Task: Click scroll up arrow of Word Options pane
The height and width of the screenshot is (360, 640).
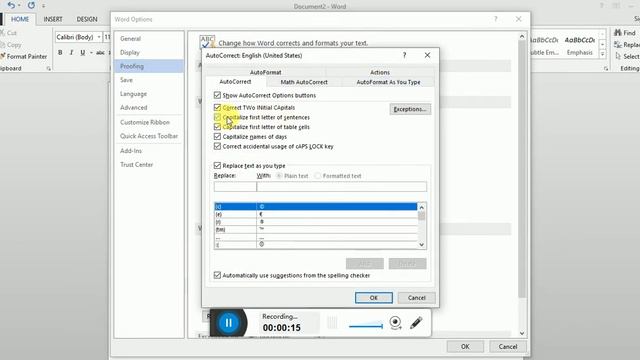Action: click(x=522, y=37)
